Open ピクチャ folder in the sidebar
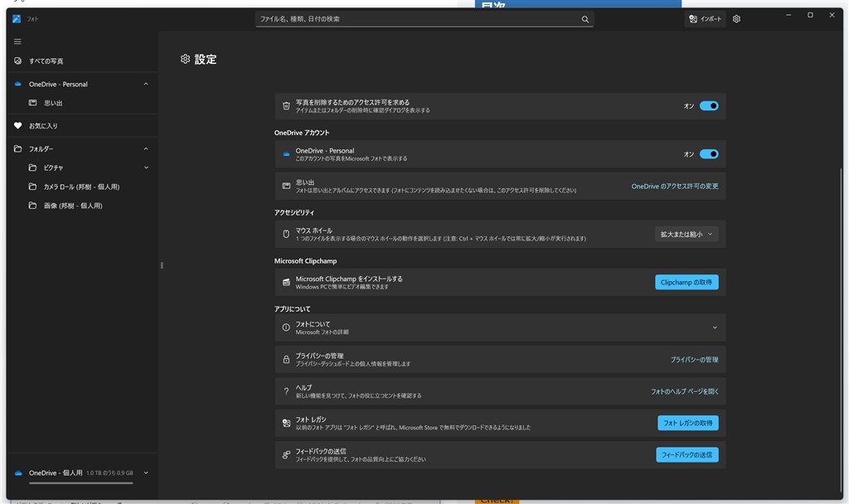Image resolution: width=849 pixels, height=504 pixels. coord(82,167)
